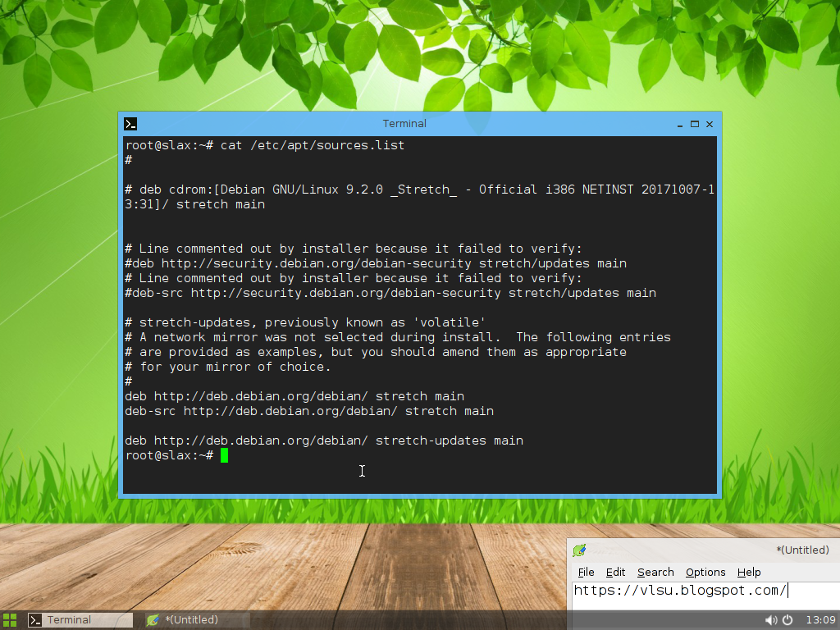Click the Terminal window title bar icon
Screen dimensions: 840x630
[130, 124]
